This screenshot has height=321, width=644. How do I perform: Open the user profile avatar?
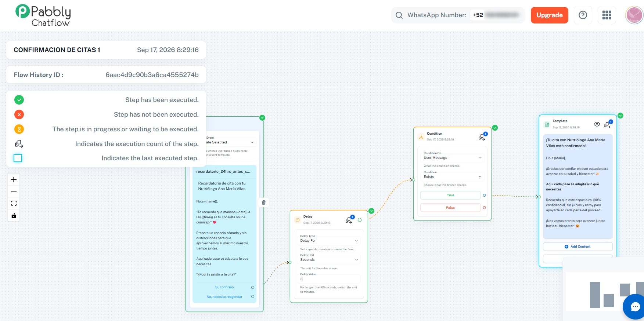634,15
